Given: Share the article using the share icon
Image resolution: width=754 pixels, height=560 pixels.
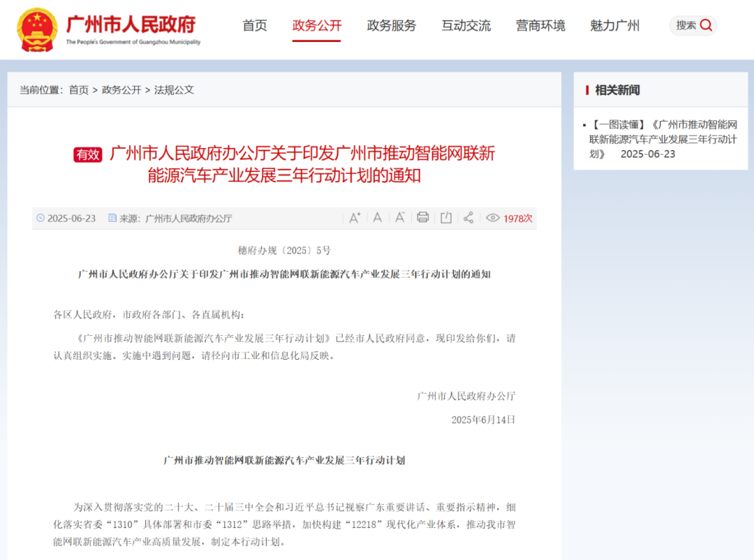Looking at the screenshot, I should (x=468, y=218).
